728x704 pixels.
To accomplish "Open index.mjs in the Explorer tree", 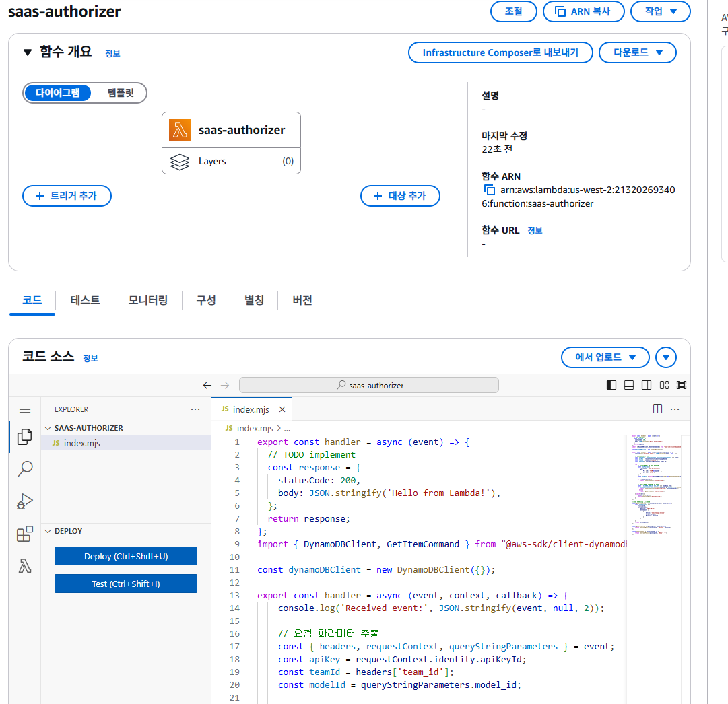I will tap(127, 443).
